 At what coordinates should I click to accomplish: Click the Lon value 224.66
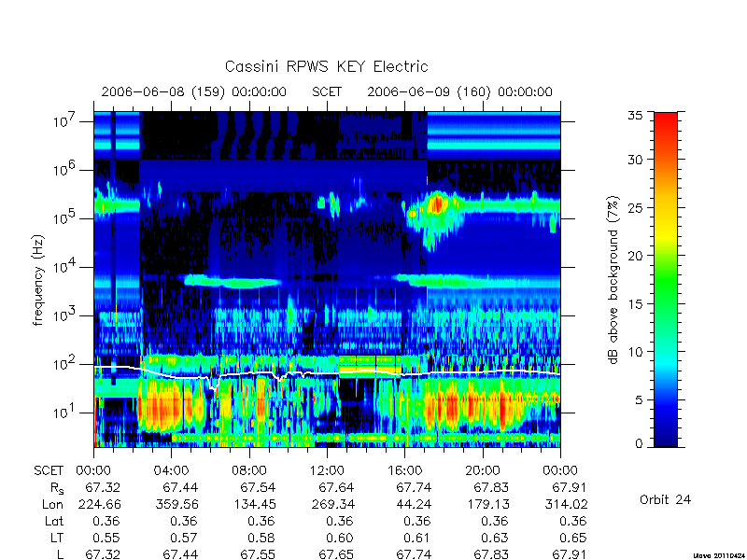(99, 504)
